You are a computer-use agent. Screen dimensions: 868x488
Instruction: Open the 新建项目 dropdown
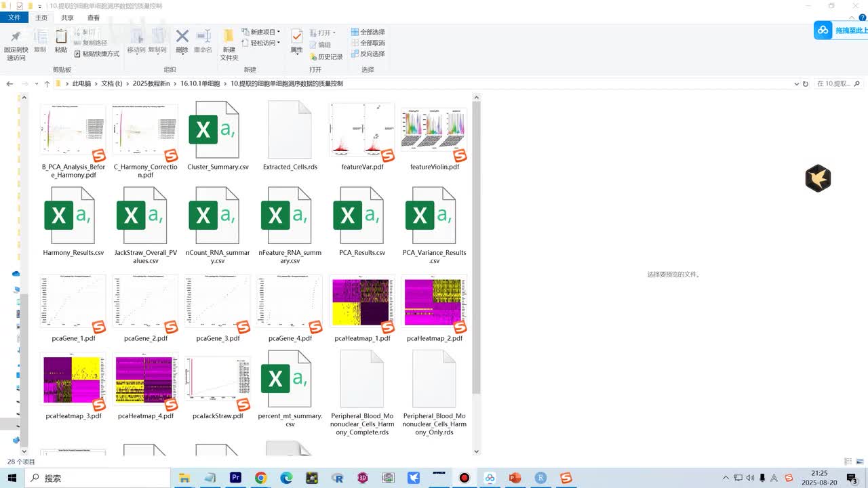tap(260, 32)
